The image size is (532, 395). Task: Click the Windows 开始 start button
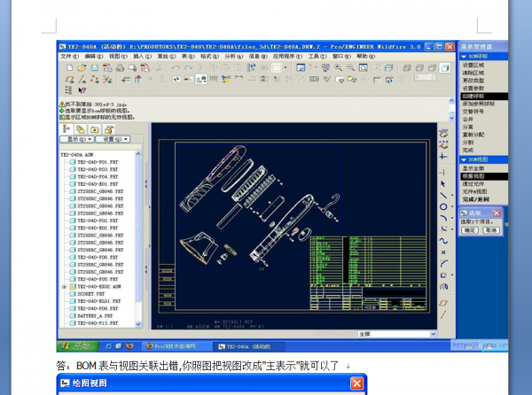click(78, 346)
